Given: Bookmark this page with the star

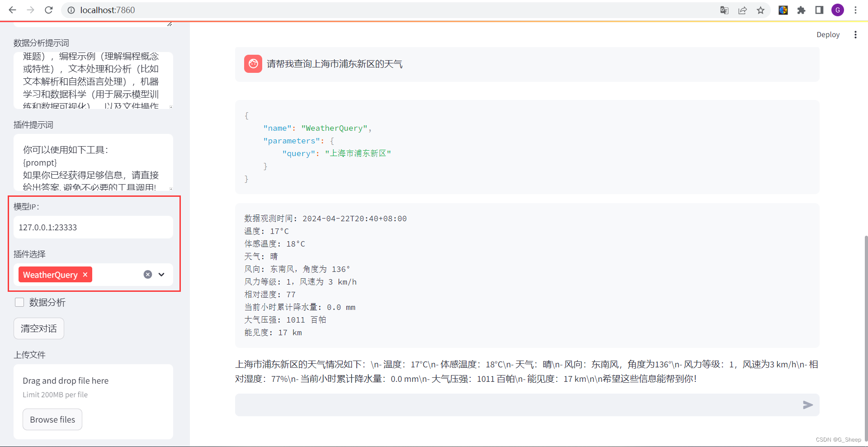Looking at the screenshot, I should pyautogui.click(x=760, y=10).
